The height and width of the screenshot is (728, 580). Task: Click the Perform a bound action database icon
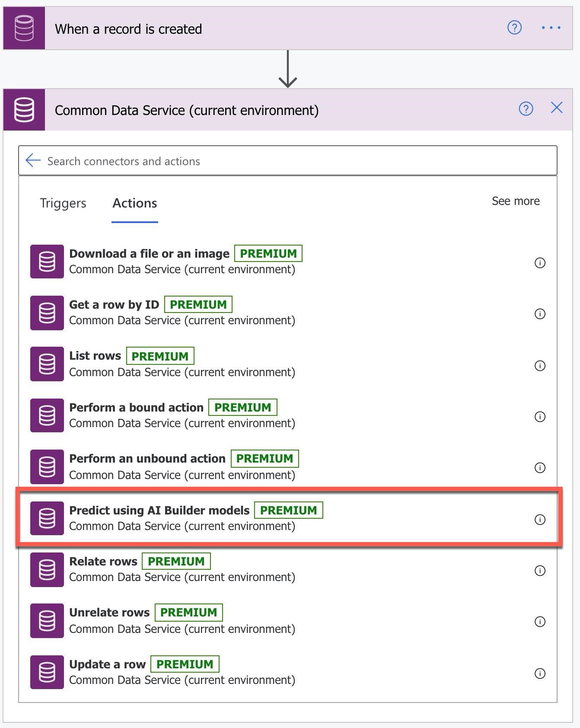(x=47, y=415)
